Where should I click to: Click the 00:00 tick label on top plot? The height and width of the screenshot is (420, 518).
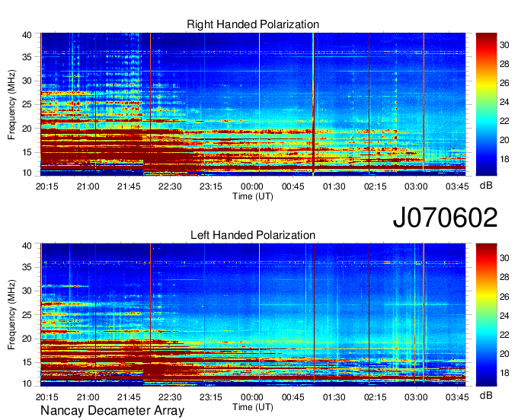(252, 186)
